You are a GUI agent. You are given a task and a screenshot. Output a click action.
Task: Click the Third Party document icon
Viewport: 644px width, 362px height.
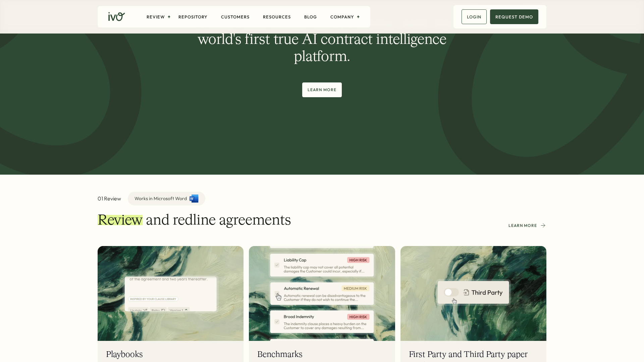point(467,292)
